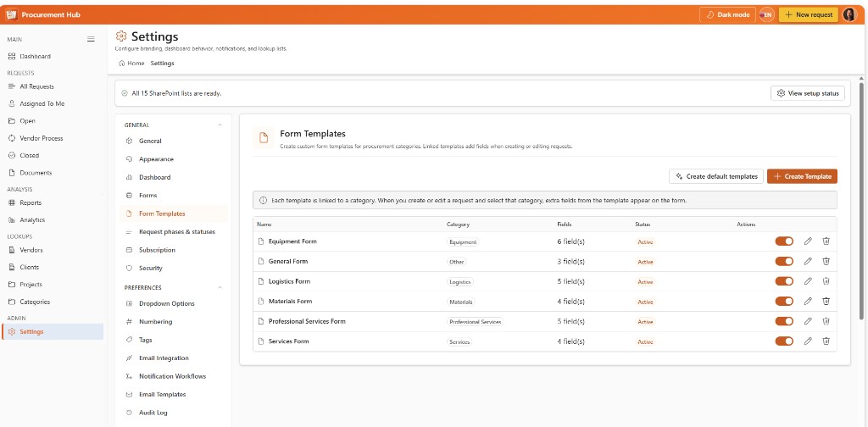The height and width of the screenshot is (427, 868).
Task: Click the checkmark icon beside SharePoint lists ready
Action: point(125,93)
